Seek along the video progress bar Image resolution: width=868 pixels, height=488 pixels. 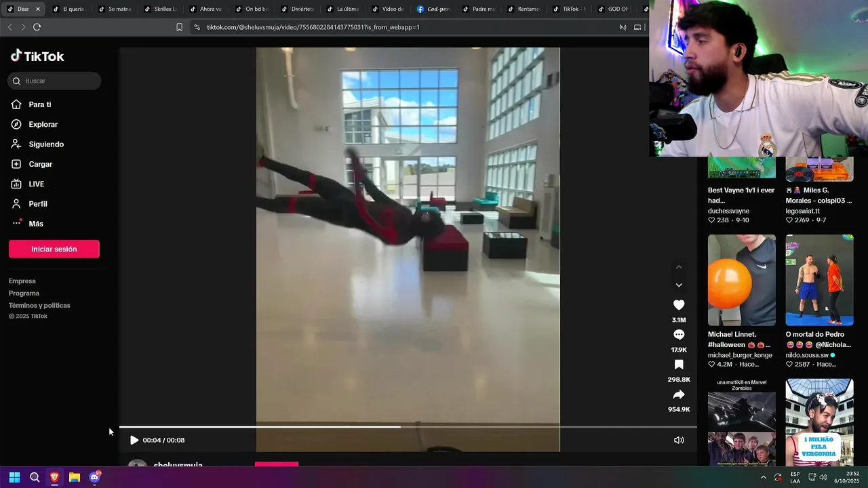pyautogui.click(x=408, y=427)
